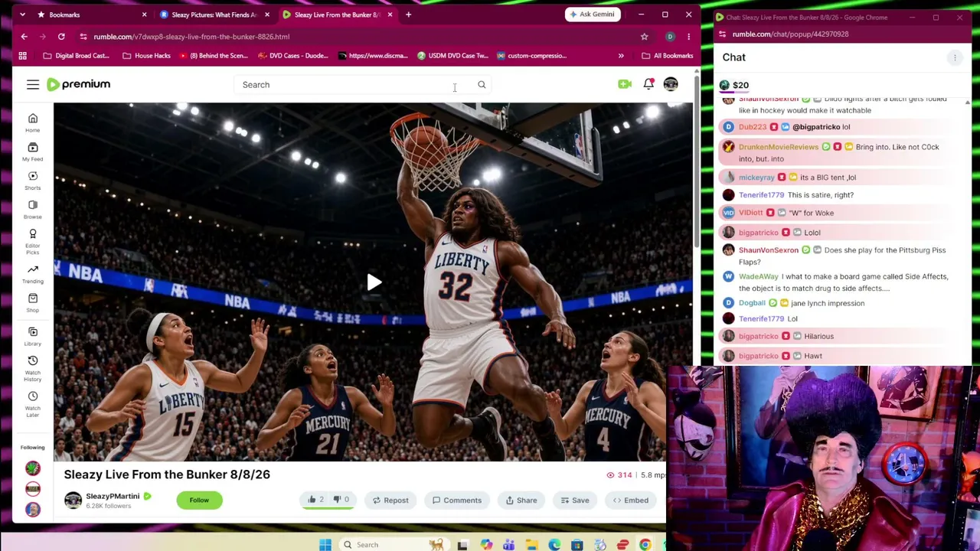Go back to the previous page

(x=24, y=37)
